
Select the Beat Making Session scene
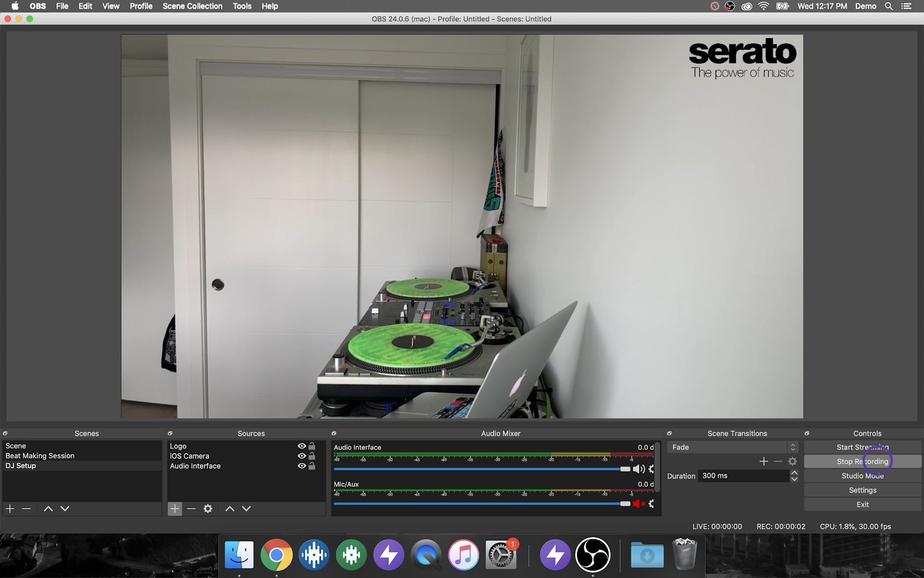click(82, 456)
